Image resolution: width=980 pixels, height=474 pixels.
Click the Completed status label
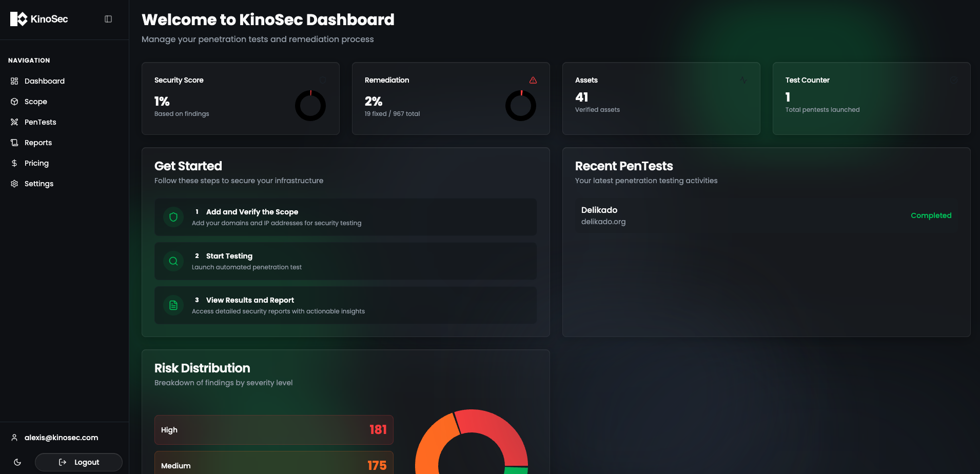931,215
